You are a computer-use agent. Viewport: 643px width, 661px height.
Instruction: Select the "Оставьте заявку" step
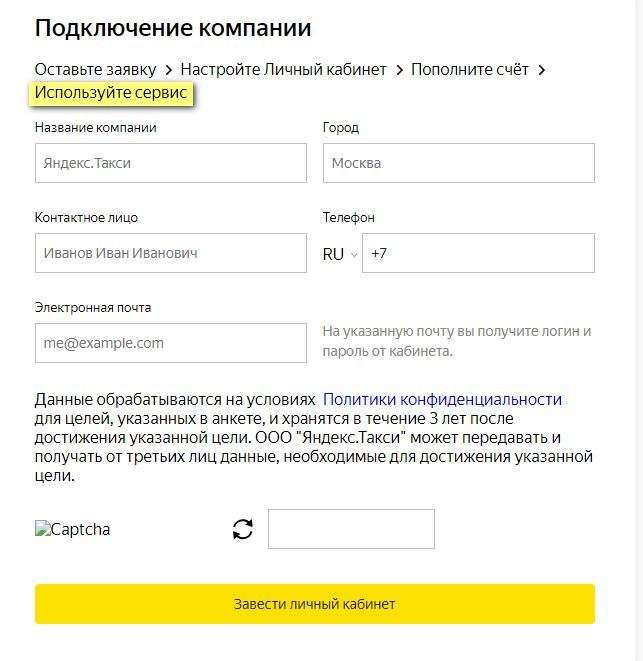pyautogui.click(x=95, y=70)
